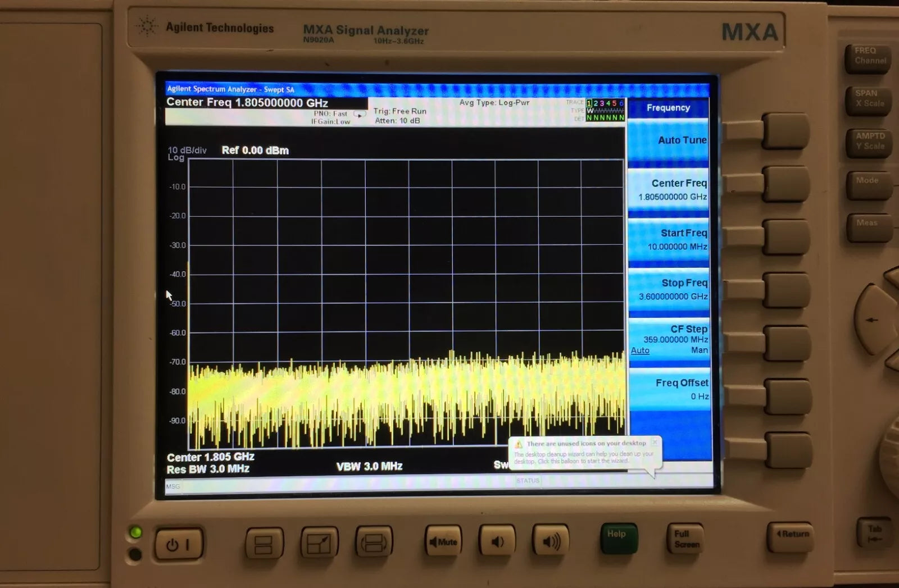Push the hardware softkey beside Stop Freq
This screenshot has width=899, height=588.
point(787,290)
